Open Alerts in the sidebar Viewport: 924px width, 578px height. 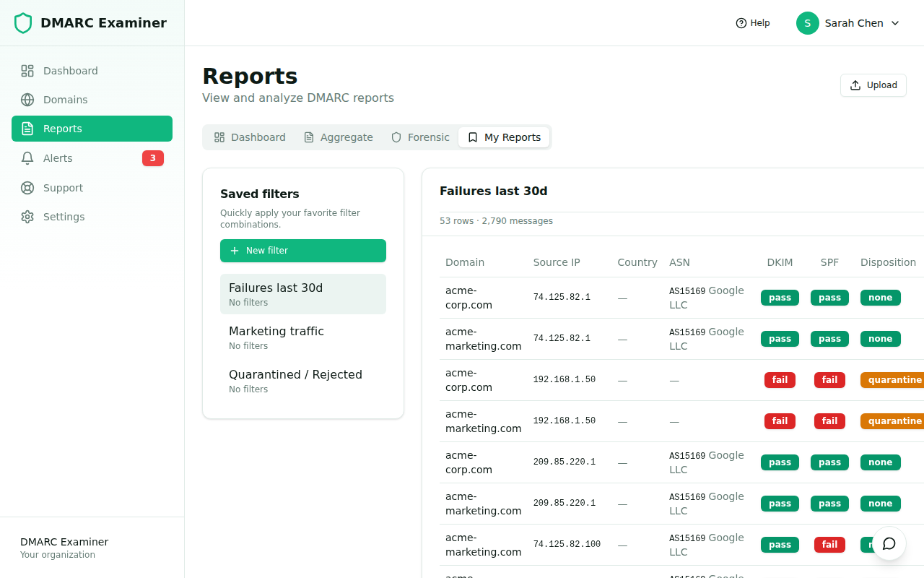tap(92, 158)
